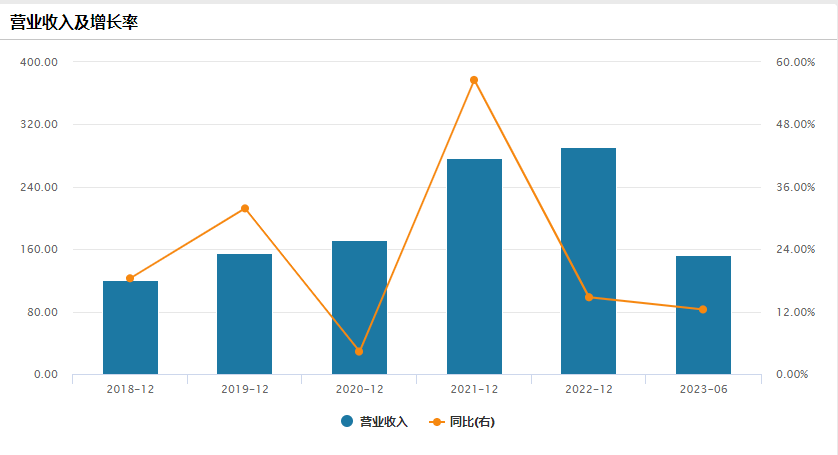Image resolution: width=838 pixels, height=455 pixels.
Task: Click the 320.00 left axis value
Action: pos(39,124)
